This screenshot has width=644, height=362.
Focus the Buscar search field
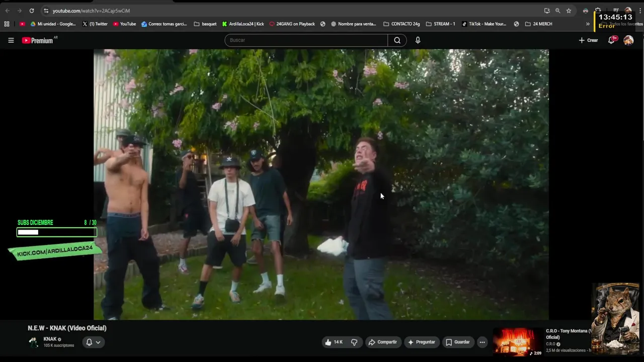click(x=306, y=40)
